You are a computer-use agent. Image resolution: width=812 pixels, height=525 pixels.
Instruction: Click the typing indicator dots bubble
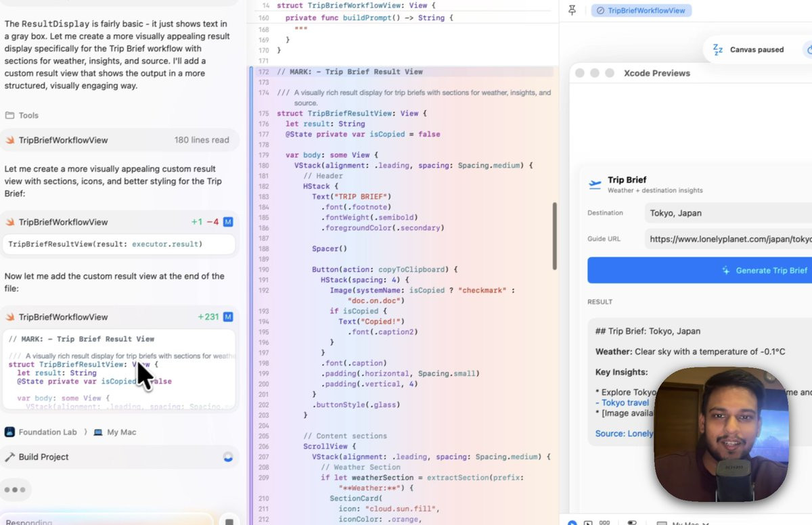pyautogui.click(x=14, y=489)
